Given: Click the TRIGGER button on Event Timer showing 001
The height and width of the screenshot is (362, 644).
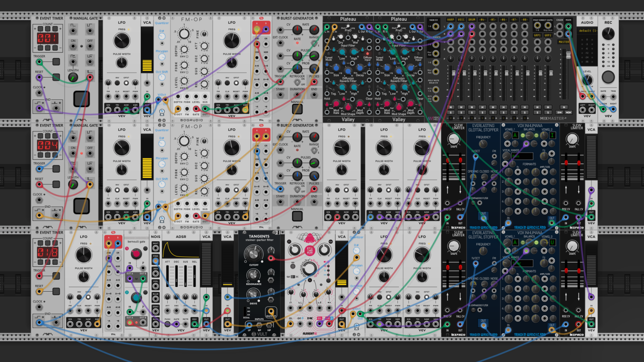Looking at the screenshot, I should point(56,62).
